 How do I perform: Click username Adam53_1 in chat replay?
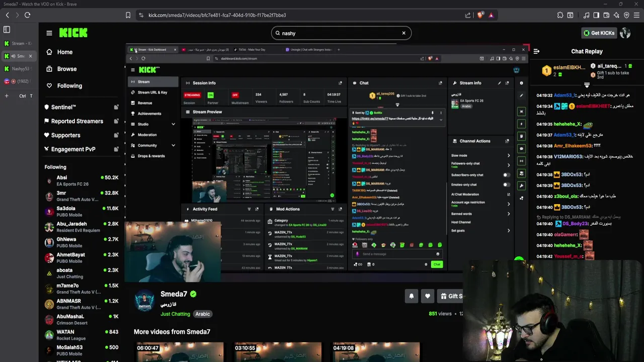pos(564,95)
